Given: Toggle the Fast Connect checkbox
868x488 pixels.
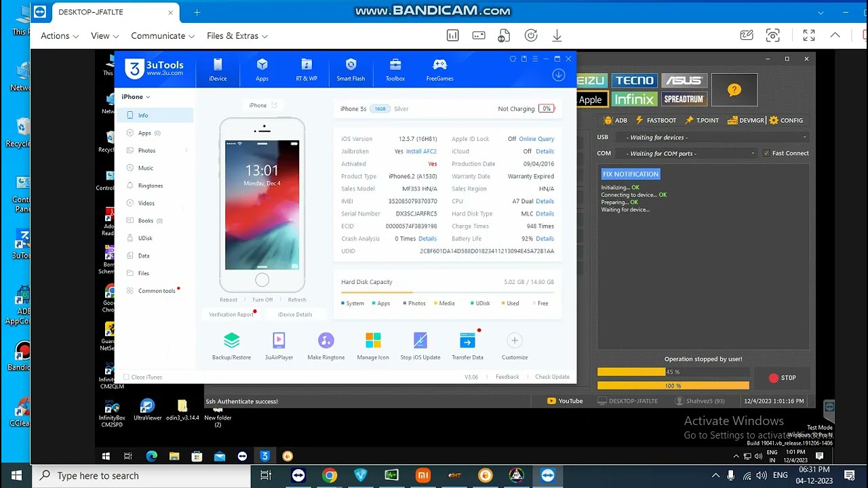Looking at the screenshot, I should (766, 153).
